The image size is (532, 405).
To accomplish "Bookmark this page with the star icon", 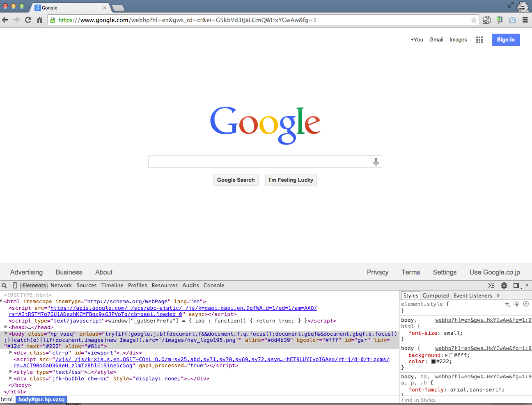I will coord(474,20).
